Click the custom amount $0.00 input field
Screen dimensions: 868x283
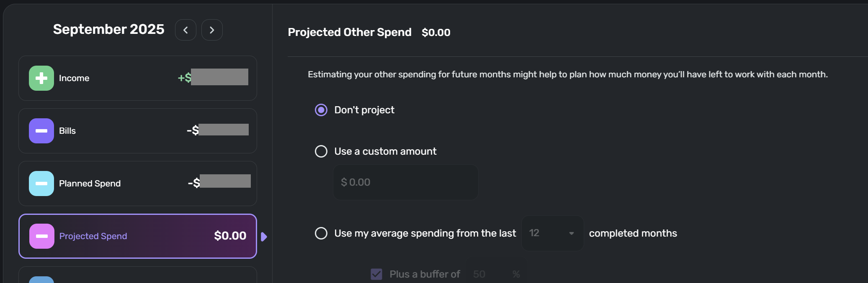(x=405, y=182)
